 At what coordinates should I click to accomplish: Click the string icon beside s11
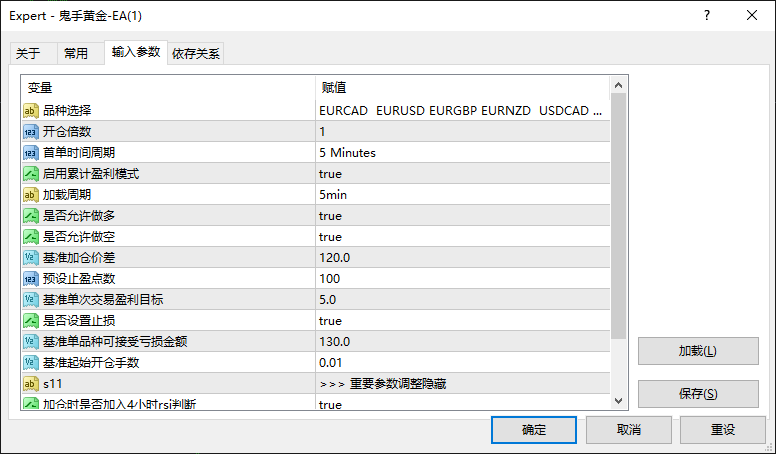(x=31, y=384)
